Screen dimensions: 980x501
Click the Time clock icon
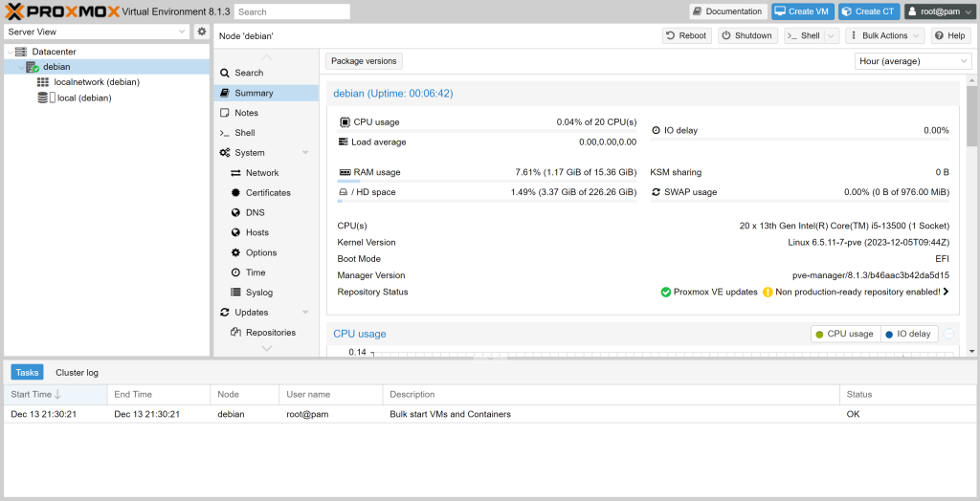(x=235, y=272)
